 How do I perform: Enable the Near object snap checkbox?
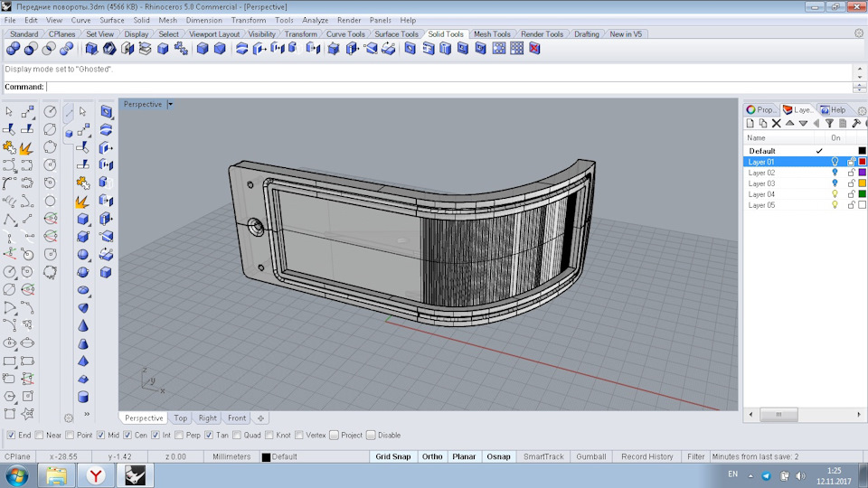(x=39, y=435)
